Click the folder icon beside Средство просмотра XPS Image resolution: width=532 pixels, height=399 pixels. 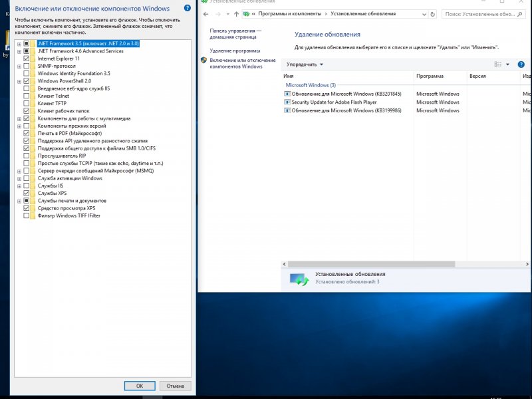click(33, 208)
